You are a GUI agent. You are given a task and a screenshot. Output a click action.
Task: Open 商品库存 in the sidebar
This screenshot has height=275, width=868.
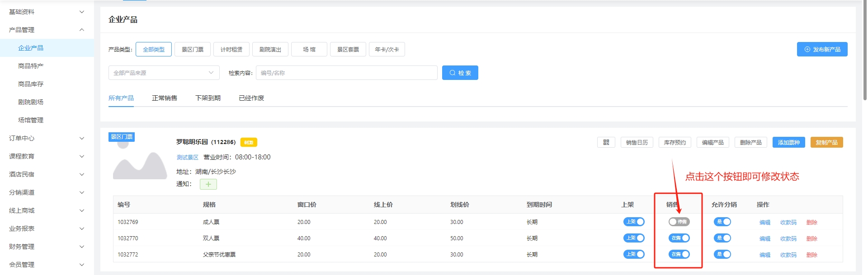[x=31, y=84]
